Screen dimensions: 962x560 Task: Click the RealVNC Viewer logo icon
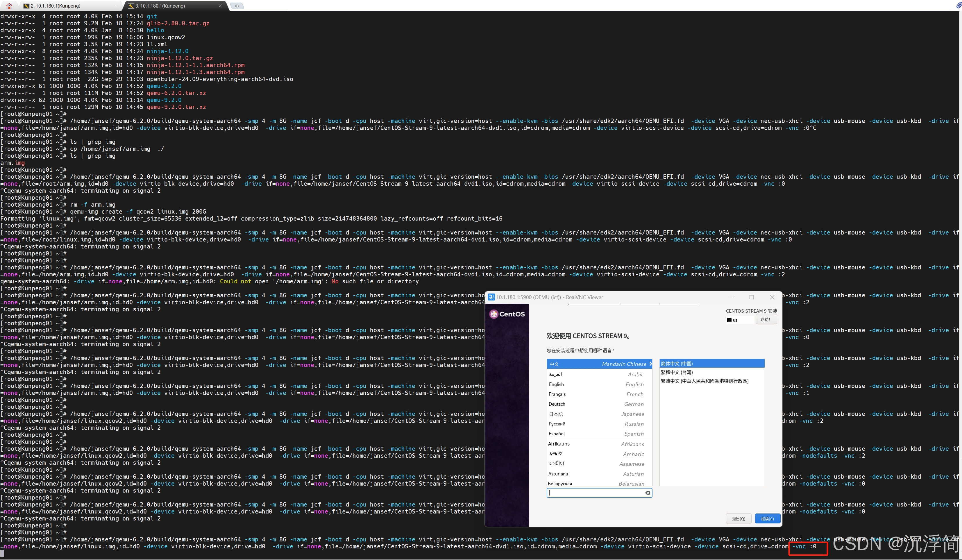[491, 297]
